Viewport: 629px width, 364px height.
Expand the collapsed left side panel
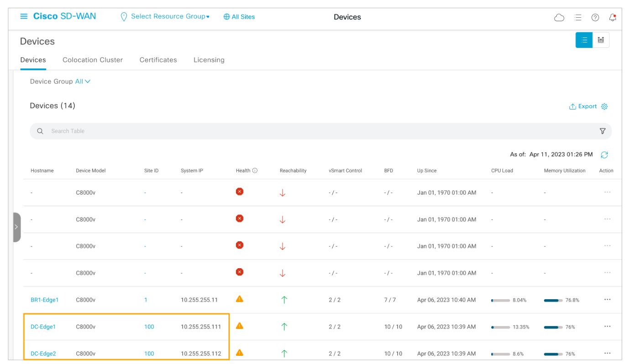click(16, 227)
